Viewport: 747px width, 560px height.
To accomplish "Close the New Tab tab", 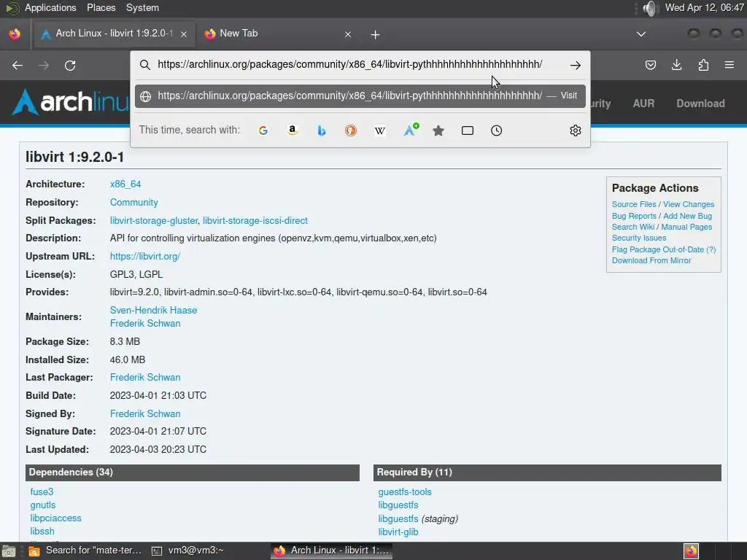I will tap(348, 34).
